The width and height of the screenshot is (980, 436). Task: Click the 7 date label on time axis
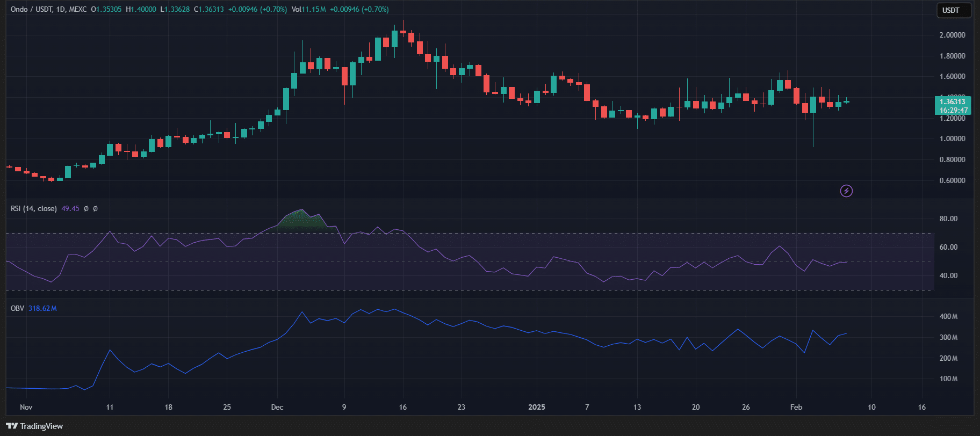pyautogui.click(x=587, y=407)
